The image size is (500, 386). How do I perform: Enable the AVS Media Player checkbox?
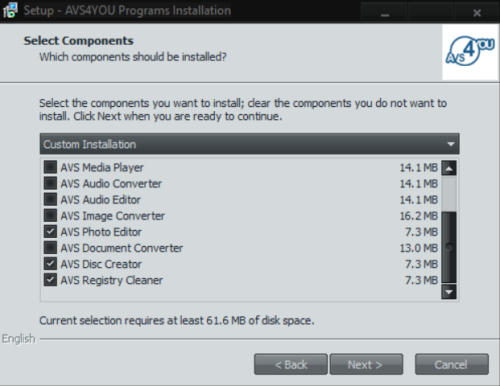click(50, 167)
